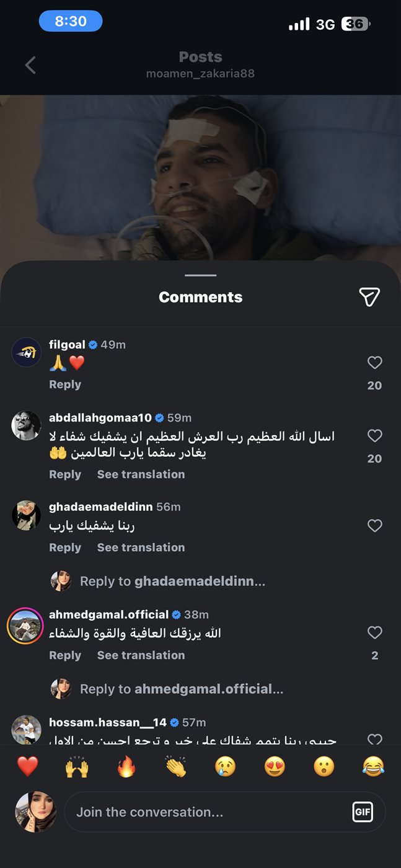Like ahmedgamal.official's comment

click(x=374, y=632)
